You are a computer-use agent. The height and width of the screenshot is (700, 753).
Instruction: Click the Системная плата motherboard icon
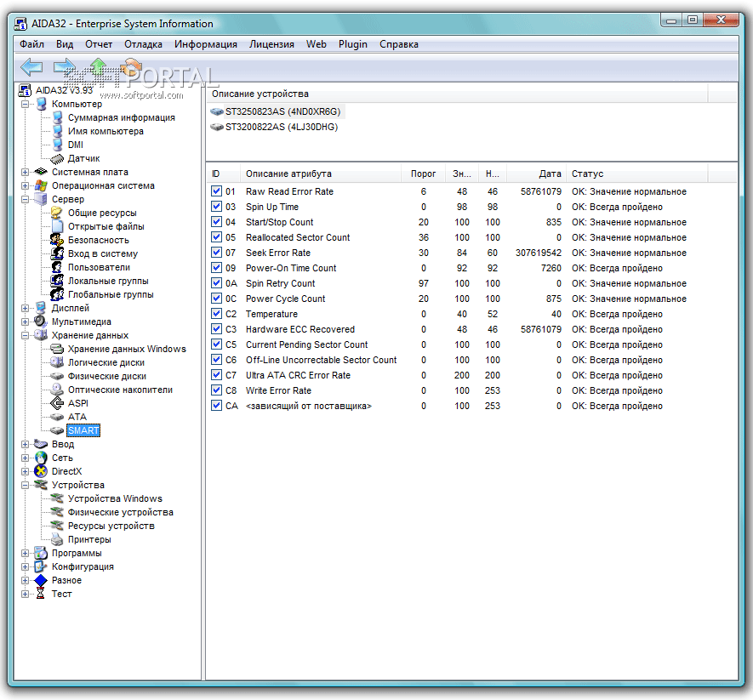(42, 172)
